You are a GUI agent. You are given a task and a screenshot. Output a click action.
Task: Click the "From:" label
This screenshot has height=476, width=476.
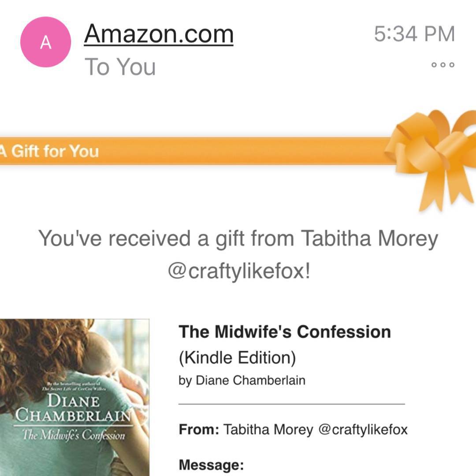(x=198, y=430)
